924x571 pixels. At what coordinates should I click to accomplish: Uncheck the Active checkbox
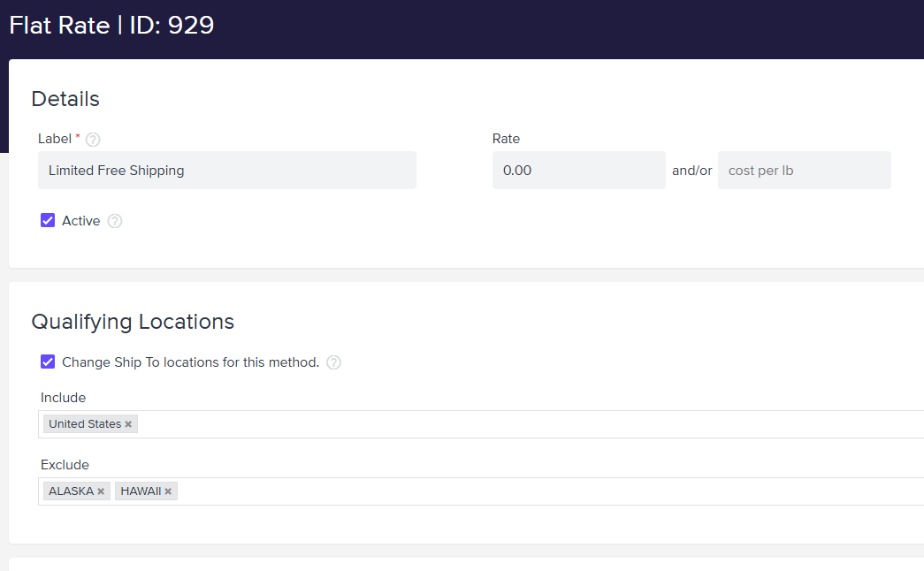pyautogui.click(x=48, y=220)
